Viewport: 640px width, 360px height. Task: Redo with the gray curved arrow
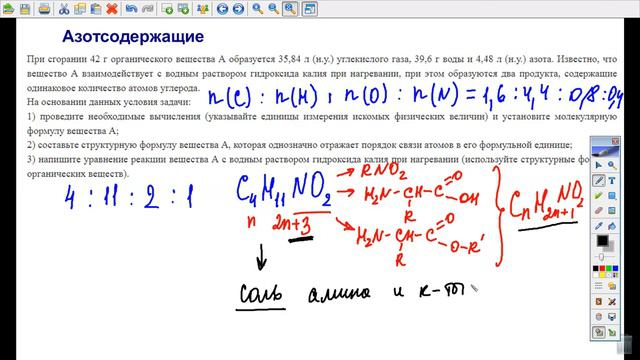pyautogui.click(x=147, y=9)
